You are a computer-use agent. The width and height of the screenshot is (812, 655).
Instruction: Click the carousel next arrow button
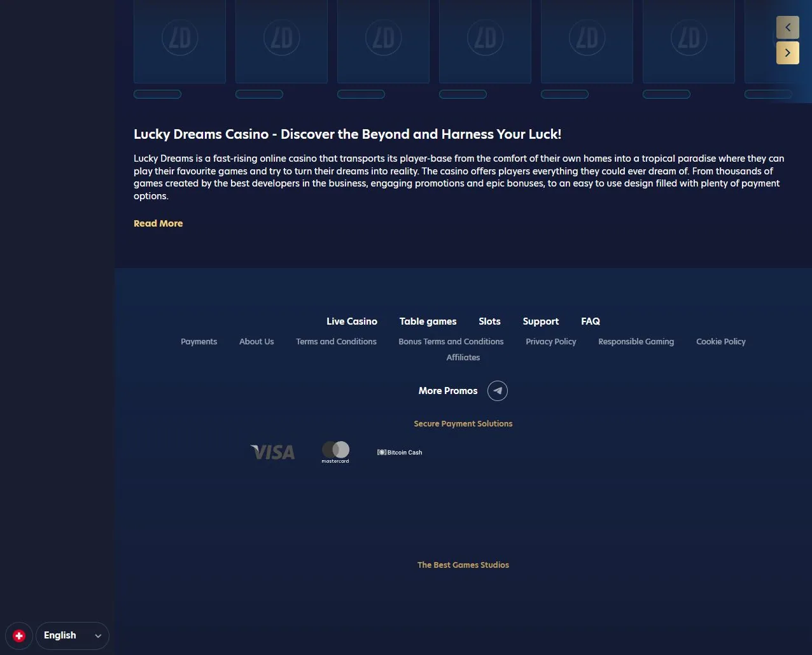pyautogui.click(x=788, y=53)
